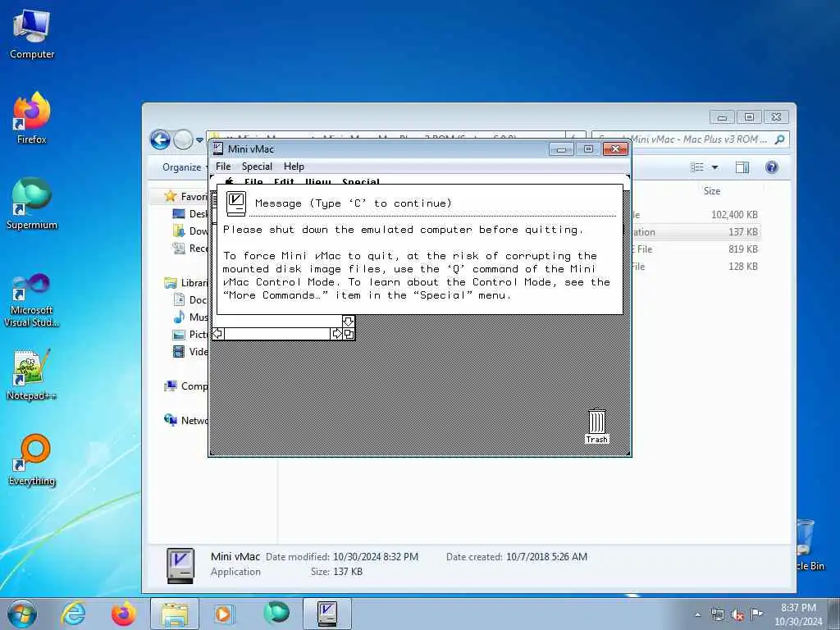Switch to Windows Explorer taskbar button

pos(175,614)
